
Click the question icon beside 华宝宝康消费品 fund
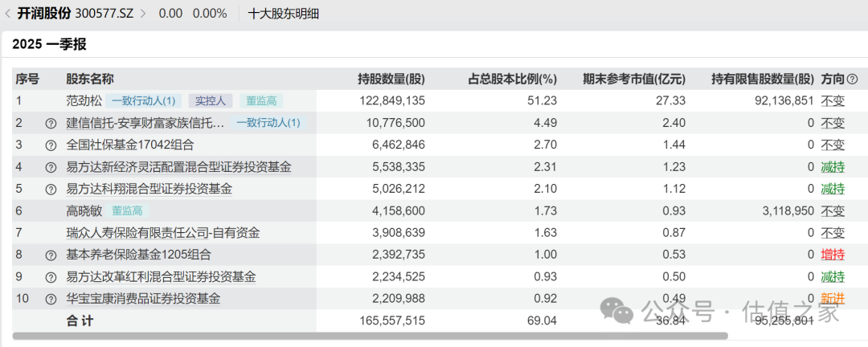[x=51, y=299]
